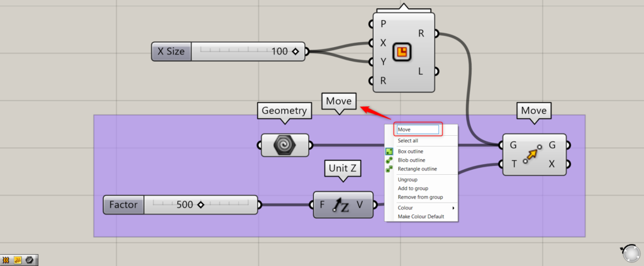Choose Select all in context menu
The height and width of the screenshot is (266, 644).
click(408, 141)
